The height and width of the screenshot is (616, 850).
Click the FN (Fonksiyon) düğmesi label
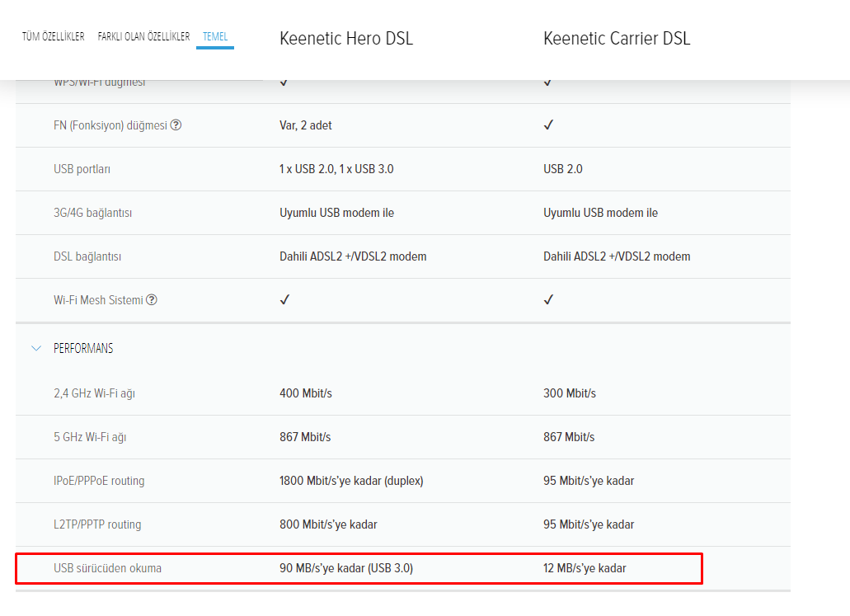[110, 125]
